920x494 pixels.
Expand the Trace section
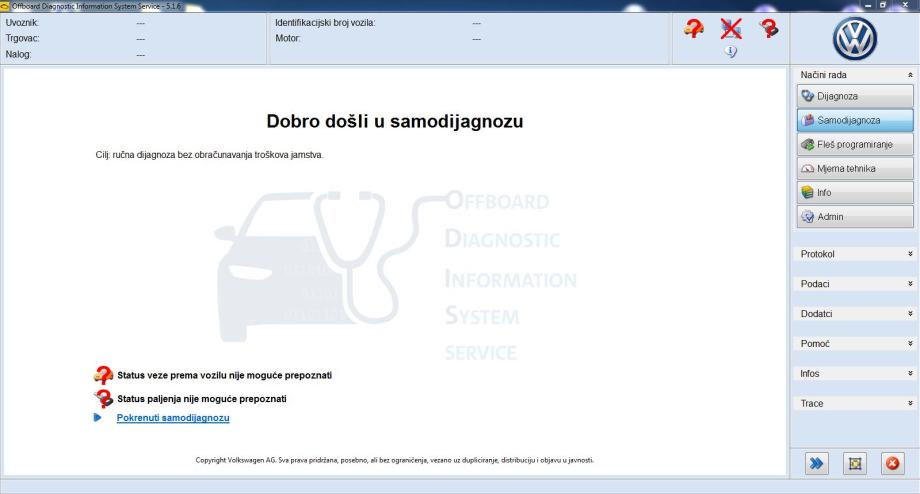(x=910, y=404)
